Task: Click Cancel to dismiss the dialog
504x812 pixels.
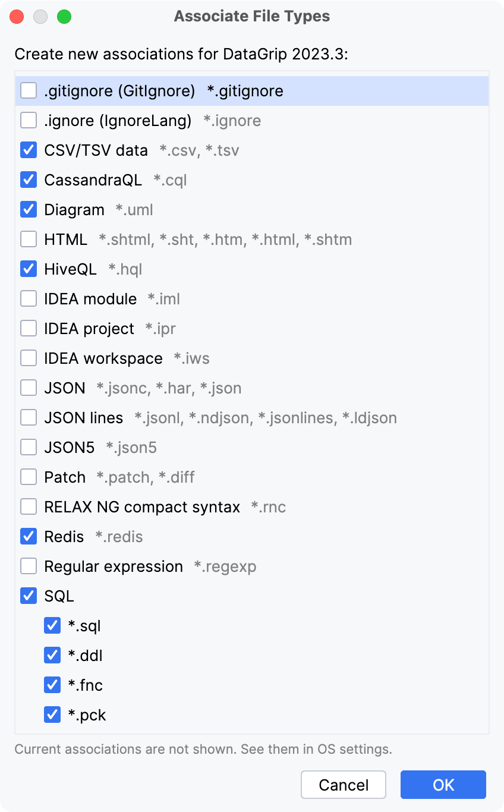Action: (x=343, y=785)
